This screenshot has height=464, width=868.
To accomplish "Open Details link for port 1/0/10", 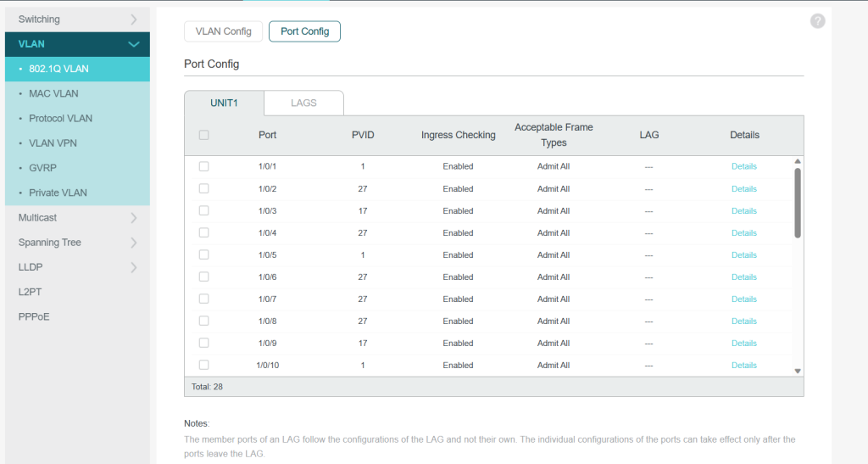I will [744, 366].
